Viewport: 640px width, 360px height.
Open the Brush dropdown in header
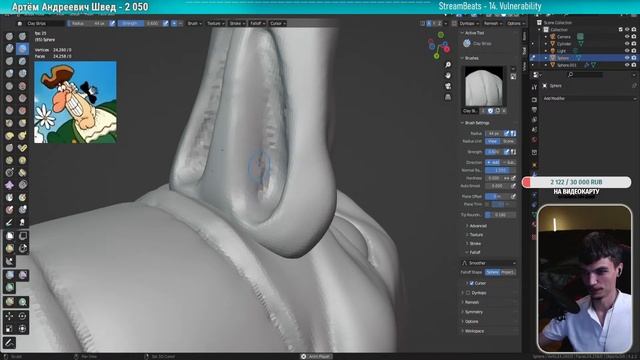(194, 23)
